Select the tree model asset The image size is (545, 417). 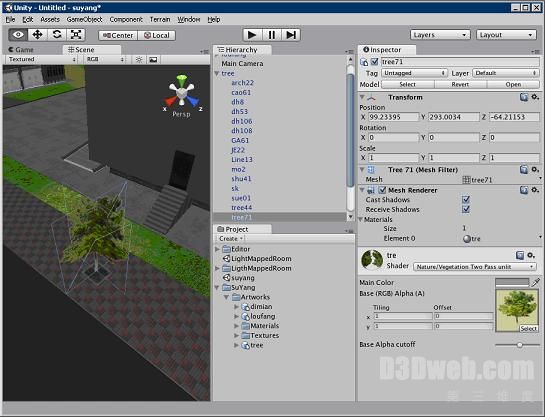point(252,345)
